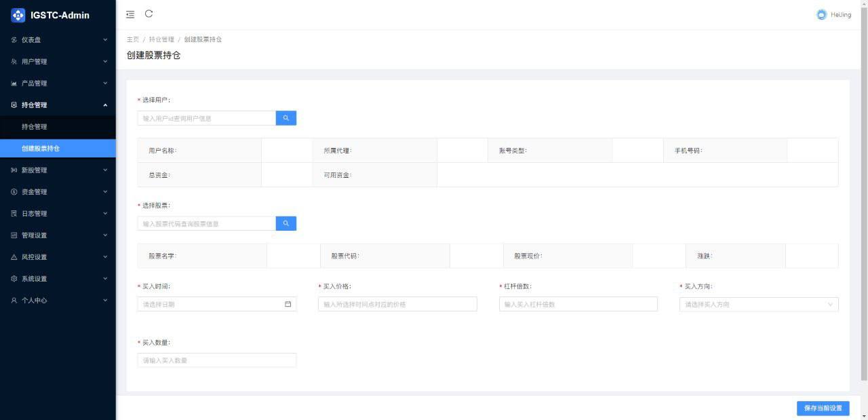Collapse the sidebar with the hamburger icon
The height and width of the screenshot is (420, 868).
130,14
